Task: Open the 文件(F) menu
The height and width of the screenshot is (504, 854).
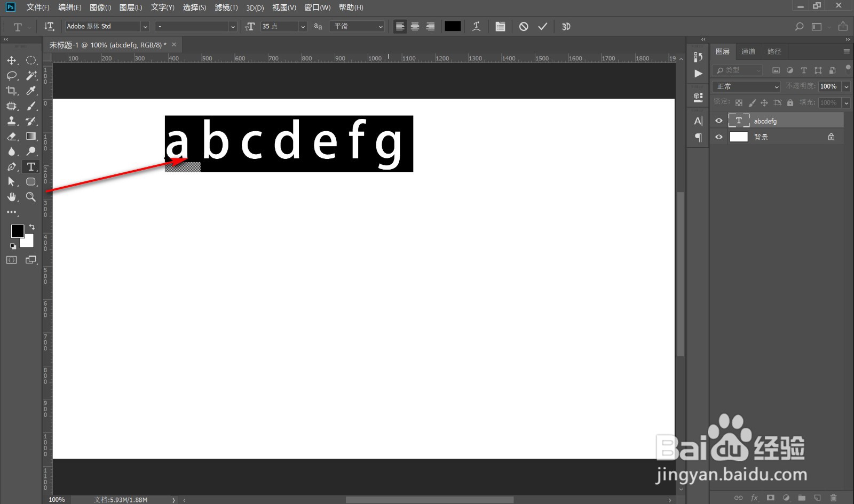Action: (x=38, y=7)
